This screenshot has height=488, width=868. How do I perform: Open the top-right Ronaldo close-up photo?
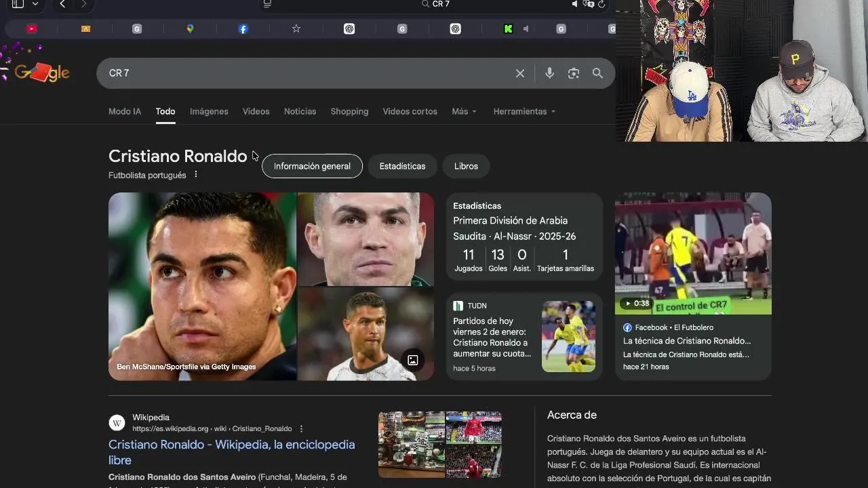(x=366, y=239)
